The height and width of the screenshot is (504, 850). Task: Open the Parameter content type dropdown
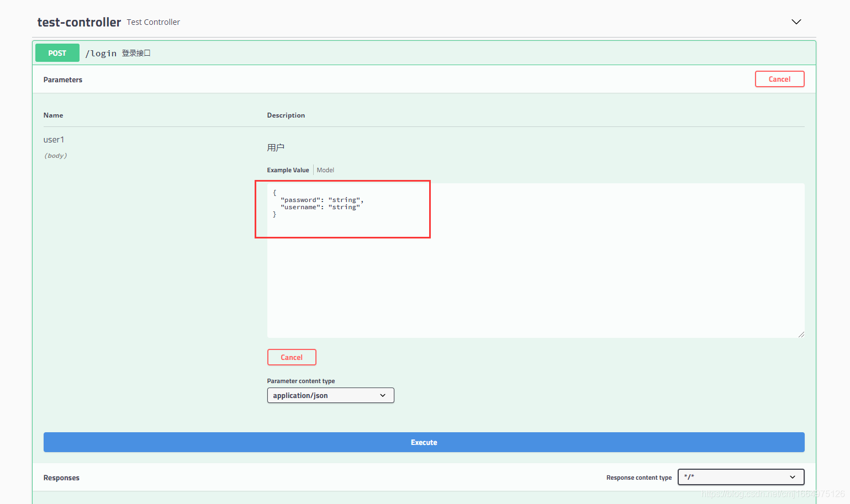[x=330, y=395]
